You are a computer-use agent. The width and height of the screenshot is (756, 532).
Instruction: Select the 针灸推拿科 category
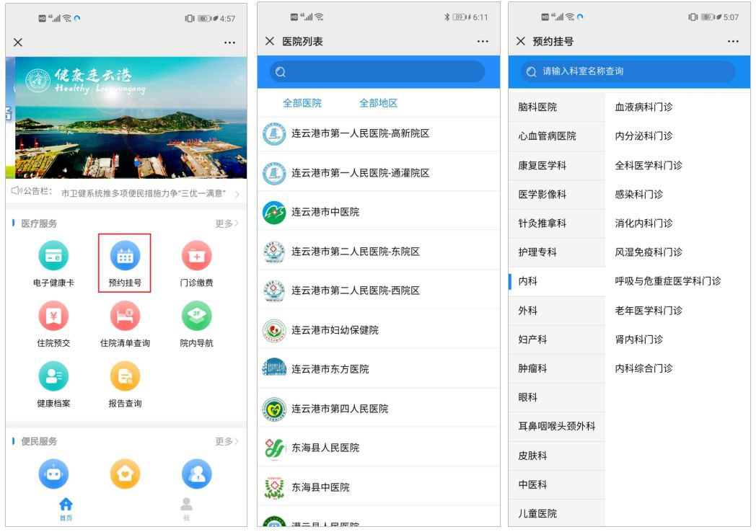557,223
